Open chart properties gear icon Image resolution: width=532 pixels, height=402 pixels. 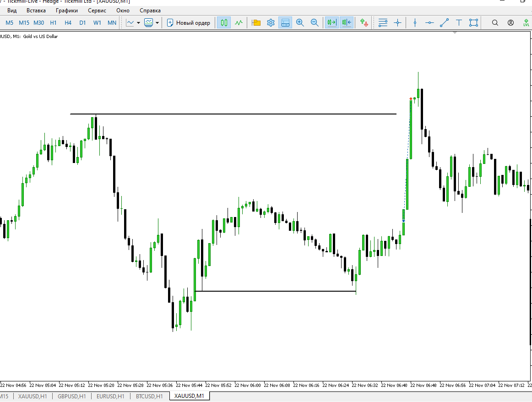271,22
